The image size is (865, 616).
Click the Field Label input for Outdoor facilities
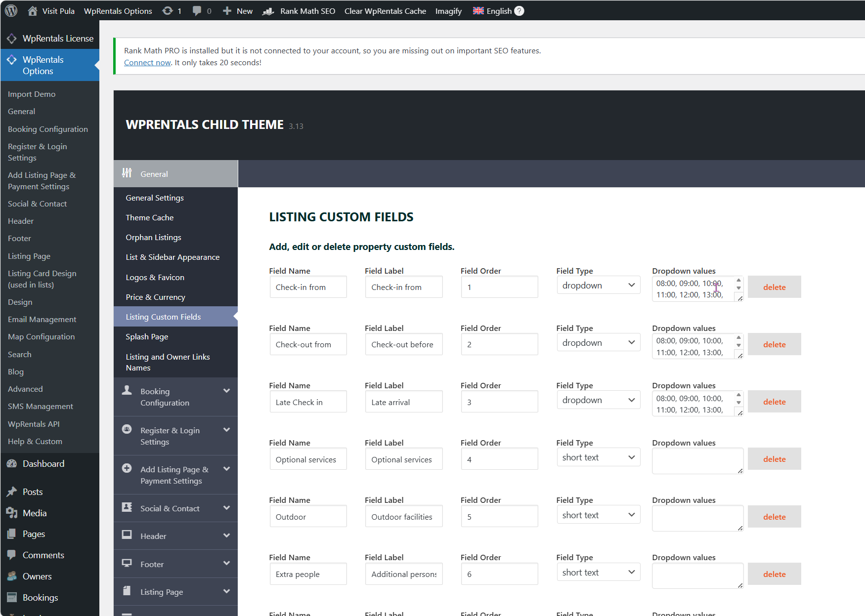[403, 517]
